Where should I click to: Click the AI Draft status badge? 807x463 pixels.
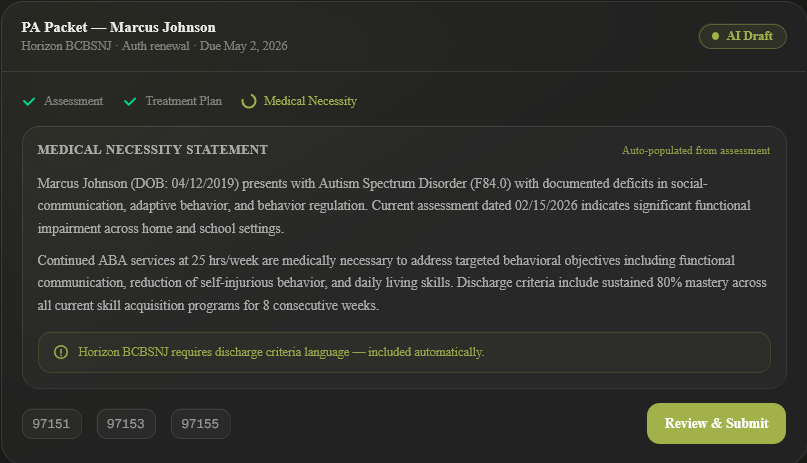[742, 36]
